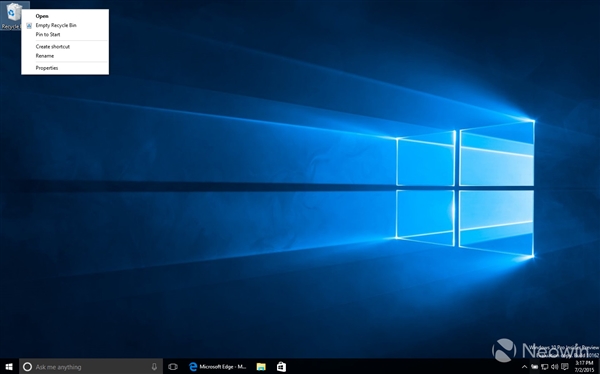The image size is (600, 374).
Task: Open File Explorer from the taskbar
Action: tap(261, 367)
